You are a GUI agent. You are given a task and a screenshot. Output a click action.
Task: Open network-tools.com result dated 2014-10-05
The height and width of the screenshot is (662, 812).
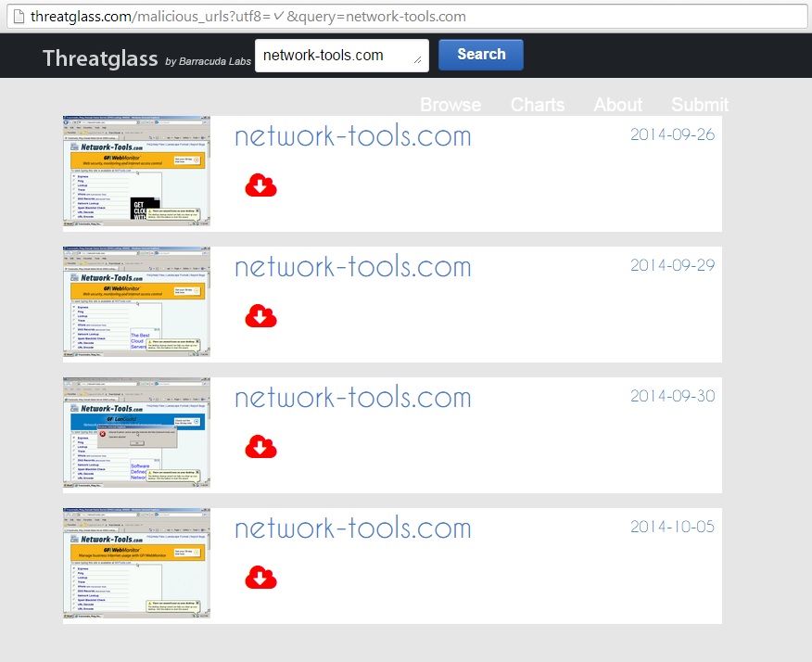pyautogui.click(x=352, y=528)
